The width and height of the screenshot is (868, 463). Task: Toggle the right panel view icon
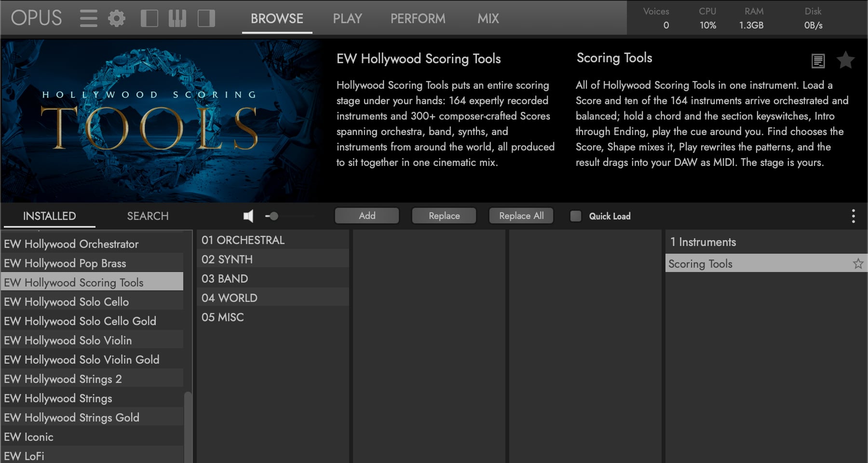click(x=206, y=18)
